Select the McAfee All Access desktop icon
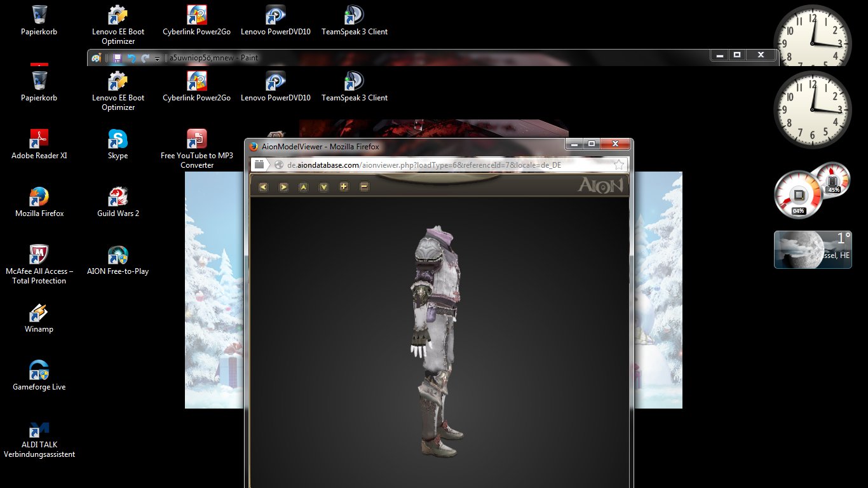Image resolution: width=868 pixels, height=488 pixels. click(39, 264)
